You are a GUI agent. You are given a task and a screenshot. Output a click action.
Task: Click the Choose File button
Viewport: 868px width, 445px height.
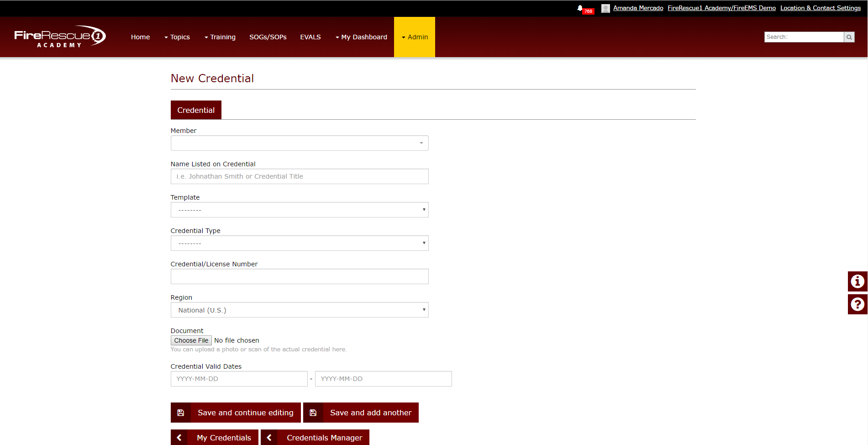tap(191, 340)
